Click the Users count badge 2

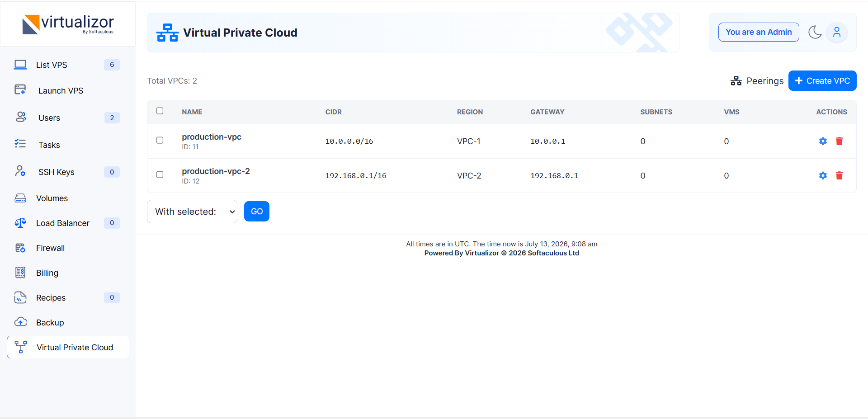tap(112, 118)
